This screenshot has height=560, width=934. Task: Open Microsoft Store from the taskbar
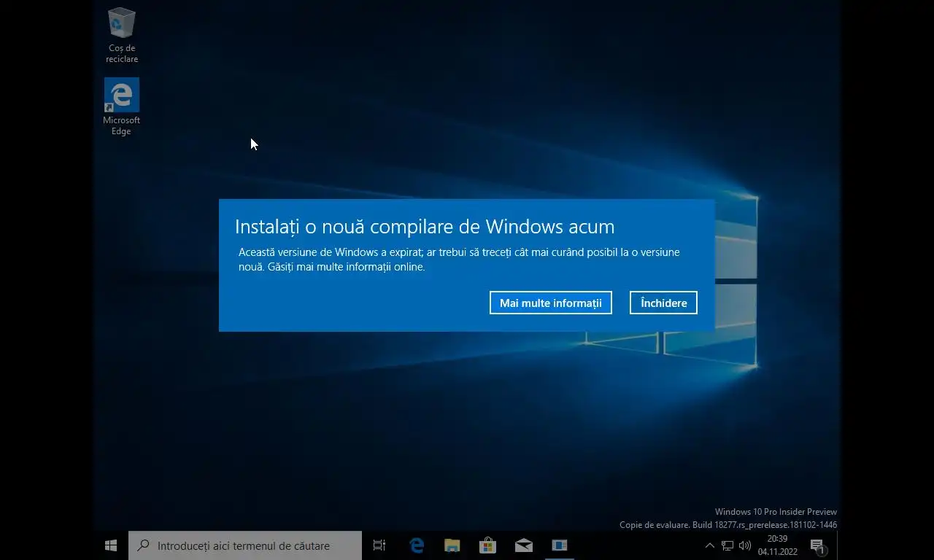[x=487, y=545]
